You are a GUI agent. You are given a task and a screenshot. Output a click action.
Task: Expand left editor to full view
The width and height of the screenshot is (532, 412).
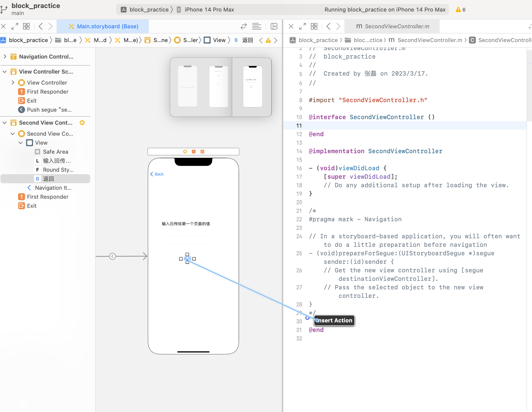point(15,26)
